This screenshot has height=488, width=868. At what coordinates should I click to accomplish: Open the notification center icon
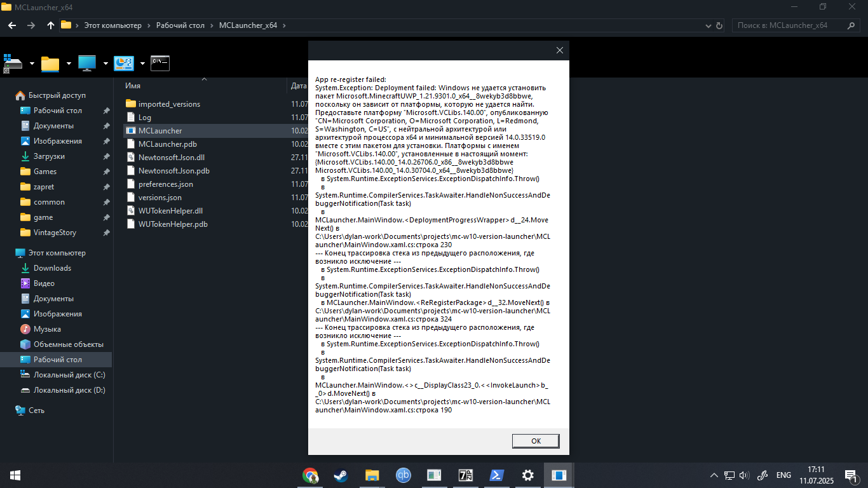(851, 475)
